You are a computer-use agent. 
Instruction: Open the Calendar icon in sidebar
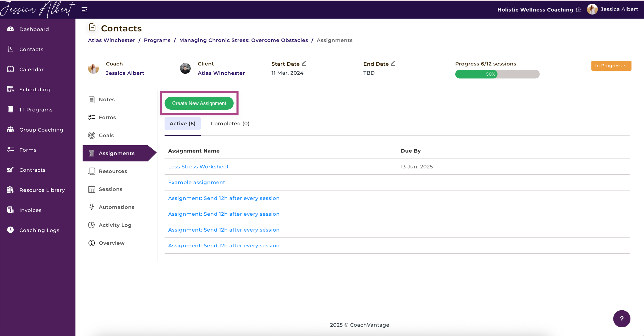10,69
